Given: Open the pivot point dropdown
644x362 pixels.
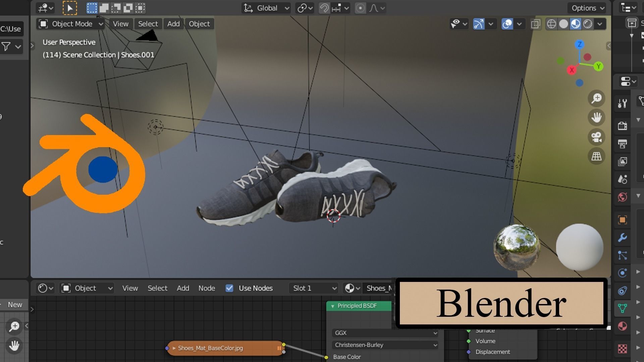Looking at the screenshot, I should pyautogui.click(x=305, y=8).
